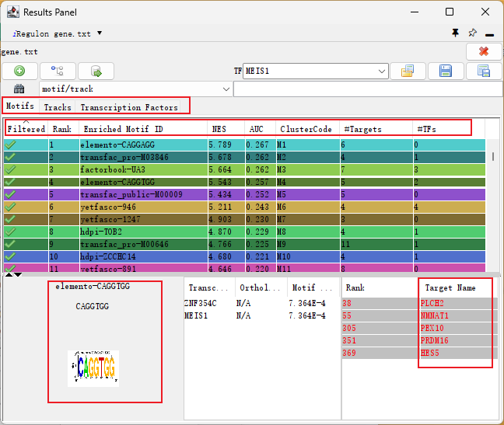Click the green plus add button
The image size is (504, 425).
click(19, 71)
